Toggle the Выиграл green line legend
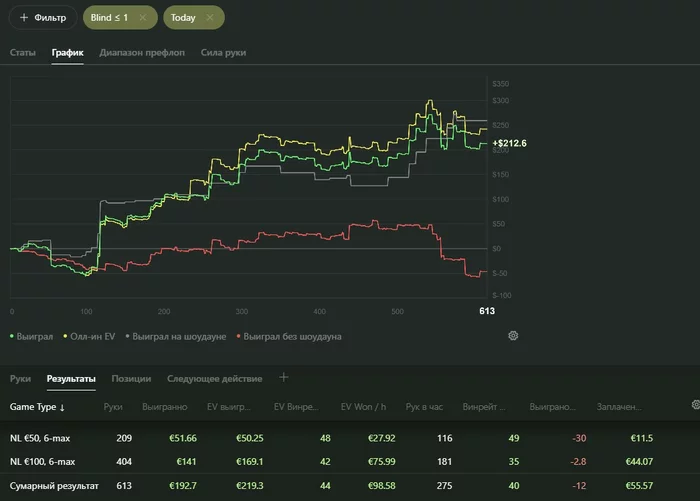This screenshot has width=700, height=501. coord(31,337)
